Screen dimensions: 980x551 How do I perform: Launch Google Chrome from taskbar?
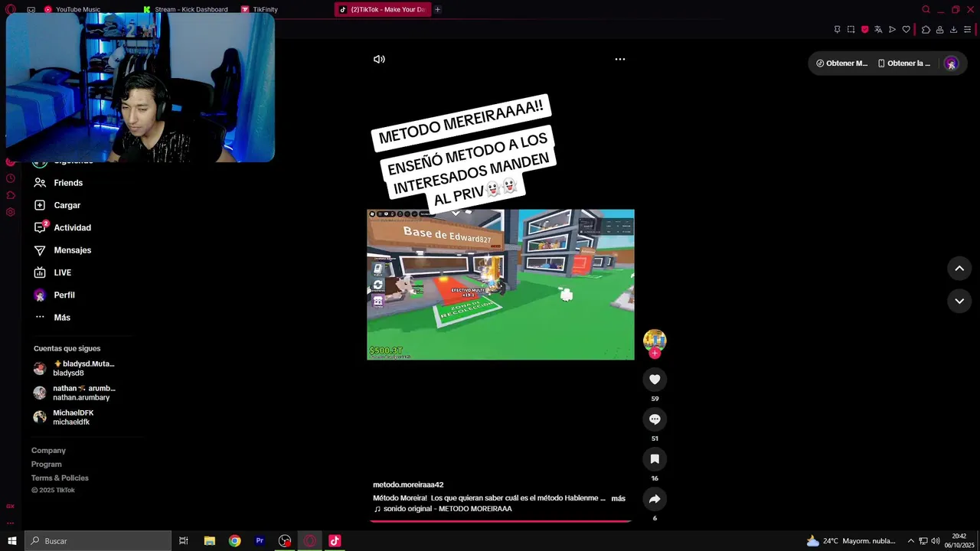[234, 541]
